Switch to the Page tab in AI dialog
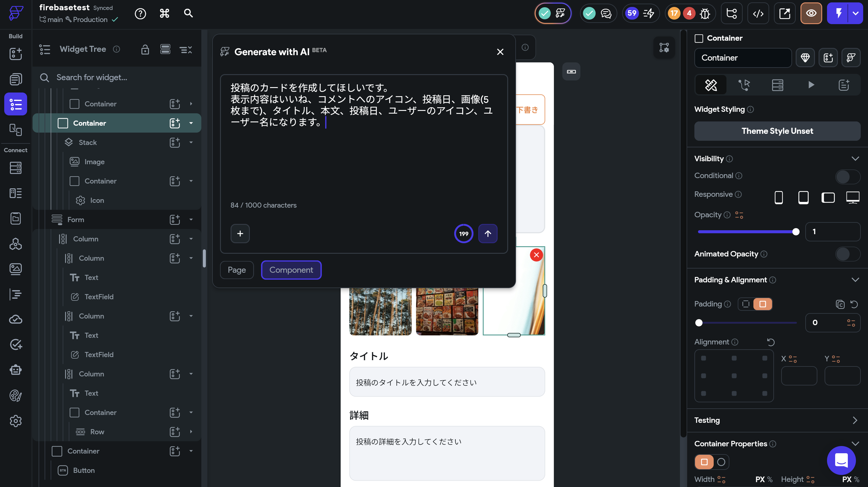 [x=237, y=270]
